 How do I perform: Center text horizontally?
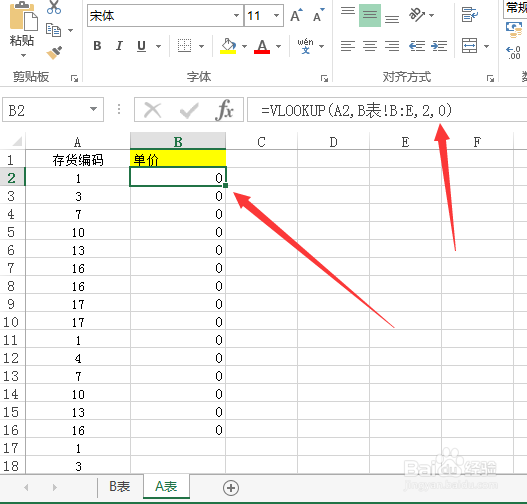click(370, 45)
